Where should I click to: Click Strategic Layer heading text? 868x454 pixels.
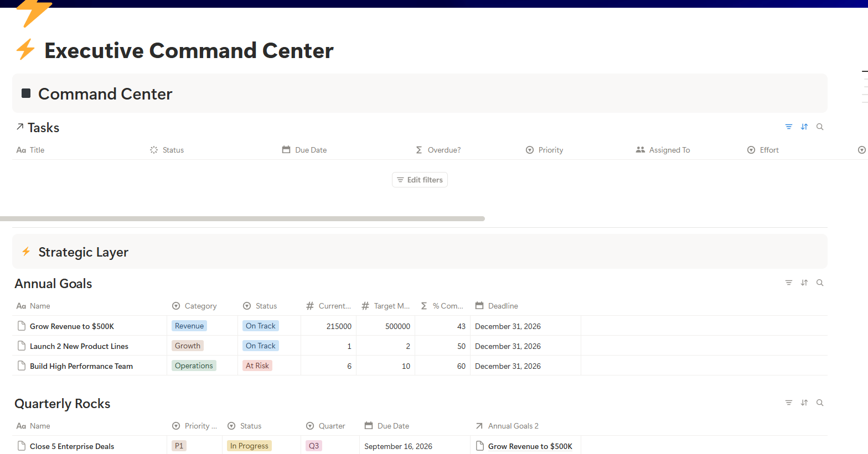84,252
